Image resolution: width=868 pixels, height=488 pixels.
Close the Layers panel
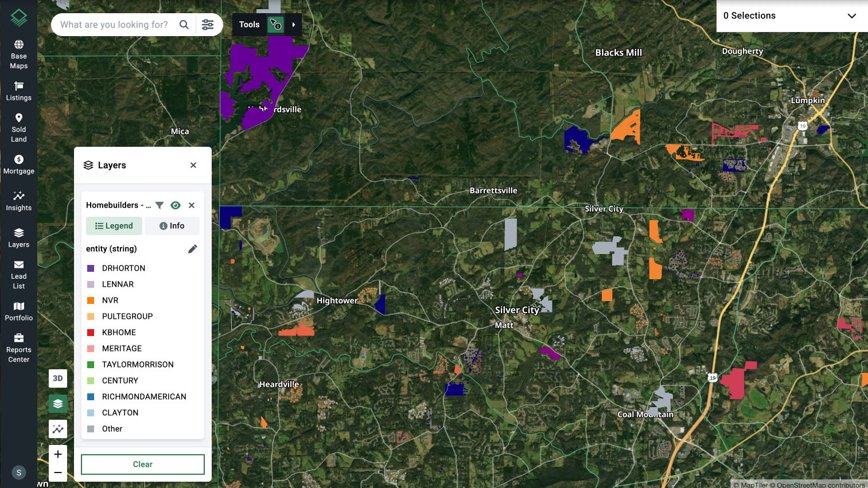pyautogui.click(x=193, y=165)
